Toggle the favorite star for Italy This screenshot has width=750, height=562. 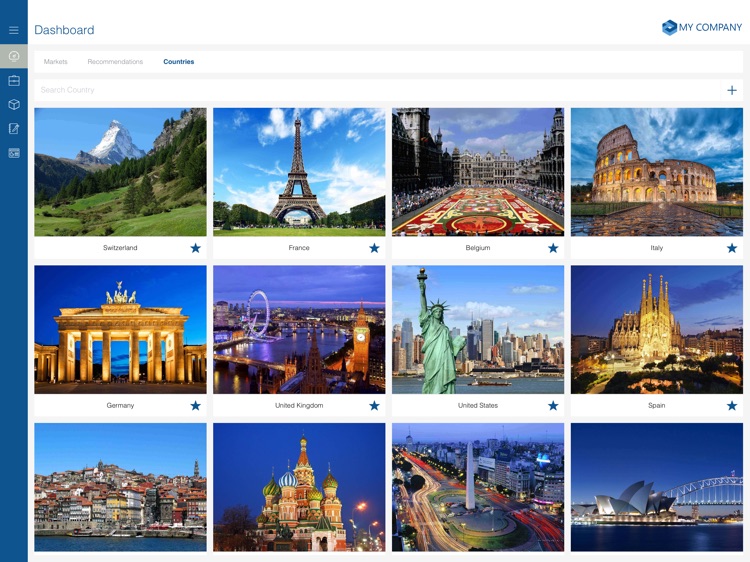click(732, 248)
